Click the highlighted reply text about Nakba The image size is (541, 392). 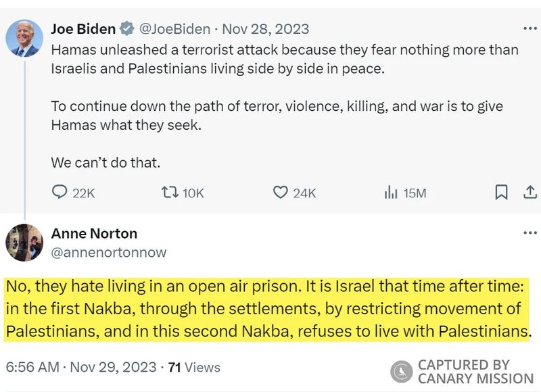coord(265,309)
